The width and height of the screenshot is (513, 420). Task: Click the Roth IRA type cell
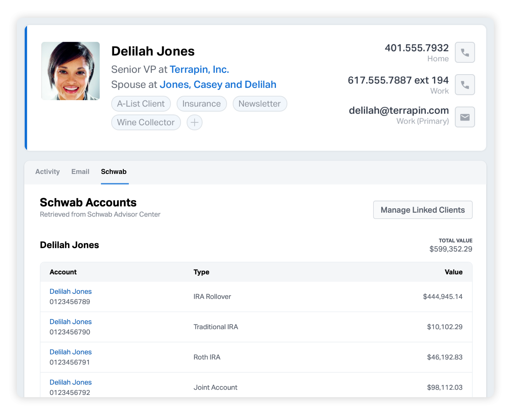tap(207, 357)
